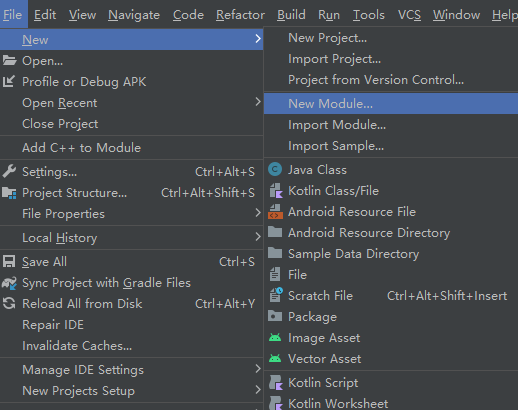Click the Package folder icon

pyautogui.click(x=275, y=316)
